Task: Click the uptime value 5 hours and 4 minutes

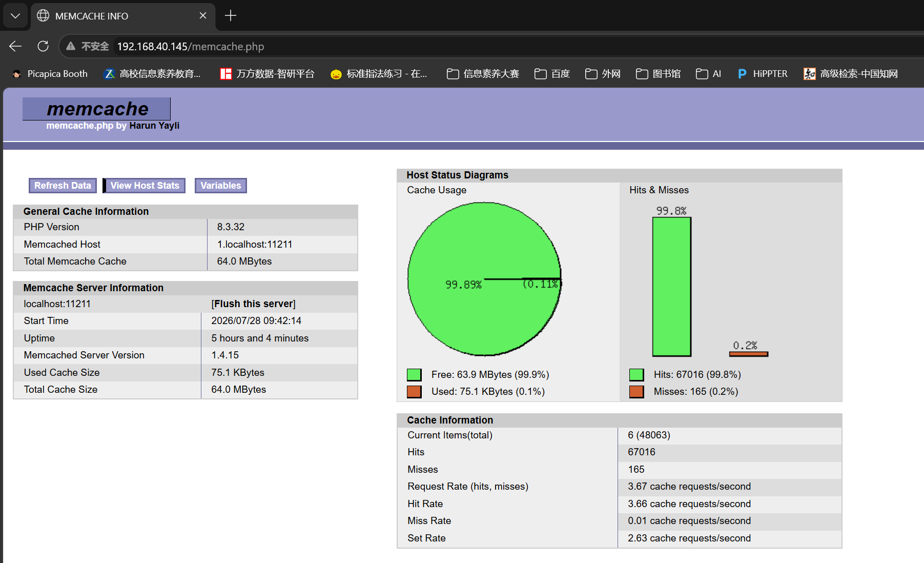Action: [x=260, y=338]
